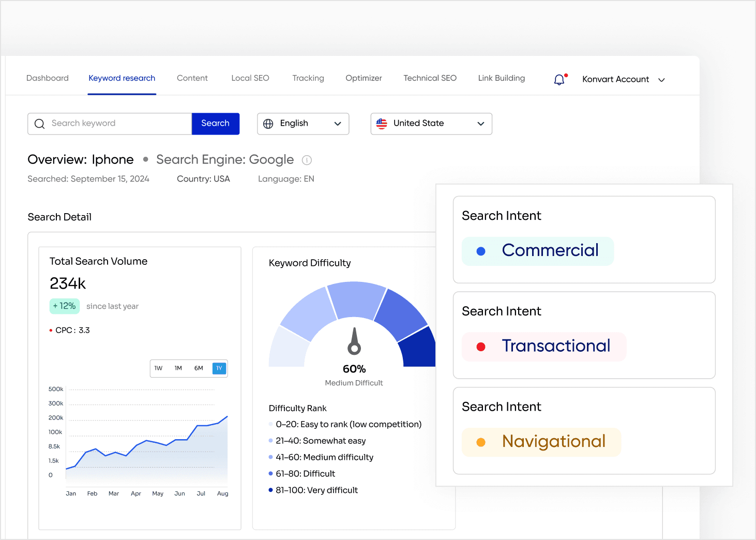Click the globe icon beside English

pos(268,124)
